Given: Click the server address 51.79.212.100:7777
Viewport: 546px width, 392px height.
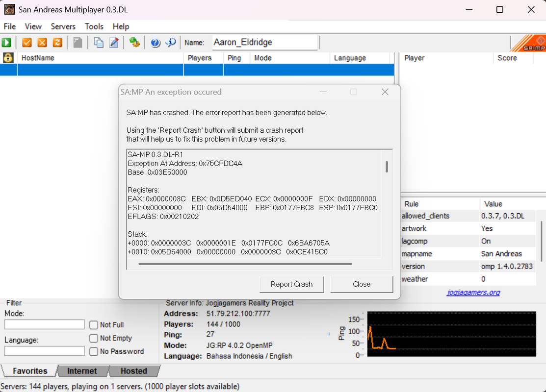Looking at the screenshot, I should click(x=238, y=314).
